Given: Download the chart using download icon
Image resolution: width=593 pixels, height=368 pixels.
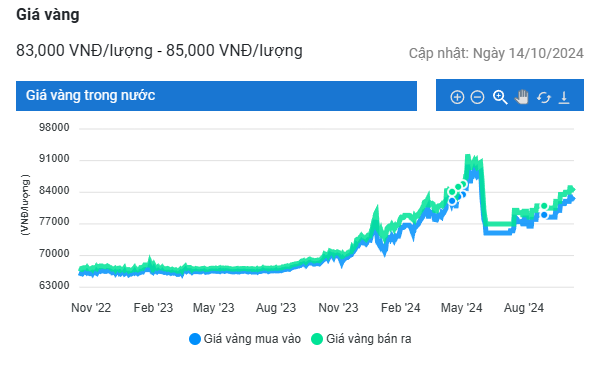Looking at the screenshot, I should [x=564, y=97].
